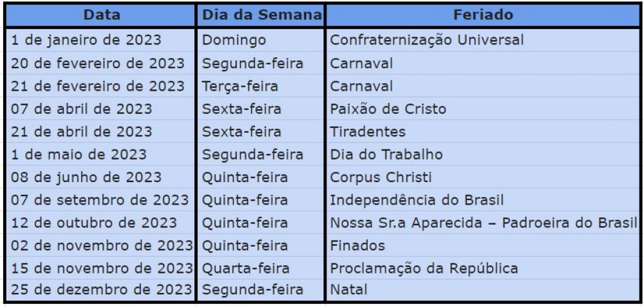Select the "Domingo" weekday cell
Viewport: 644px width, 307px height.
[233, 39]
